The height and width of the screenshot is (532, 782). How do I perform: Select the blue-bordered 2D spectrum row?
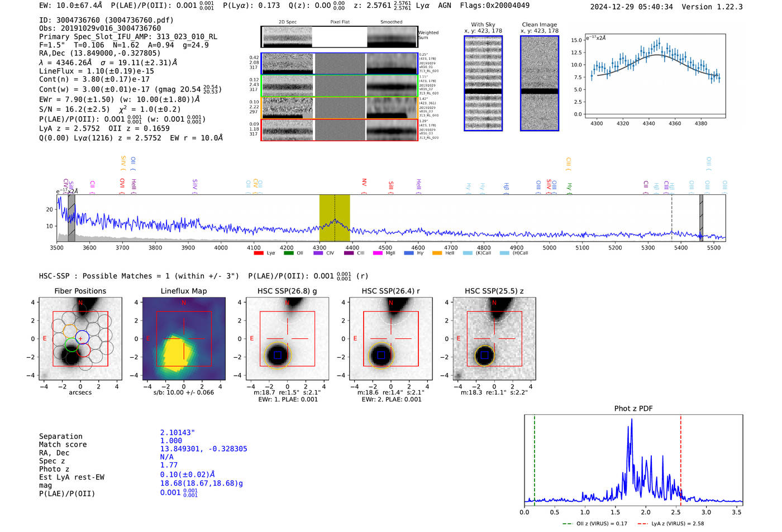point(339,64)
